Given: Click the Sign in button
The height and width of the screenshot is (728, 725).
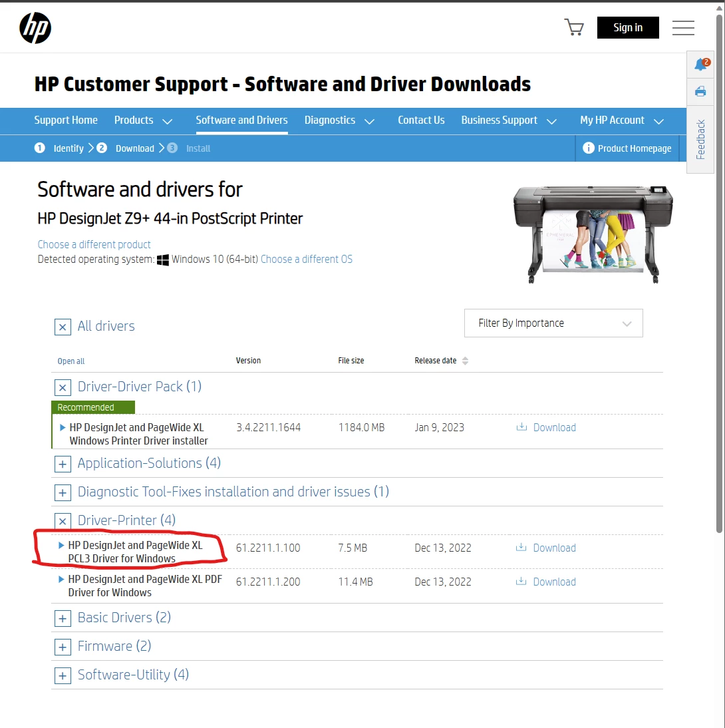Looking at the screenshot, I should pyautogui.click(x=628, y=27).
